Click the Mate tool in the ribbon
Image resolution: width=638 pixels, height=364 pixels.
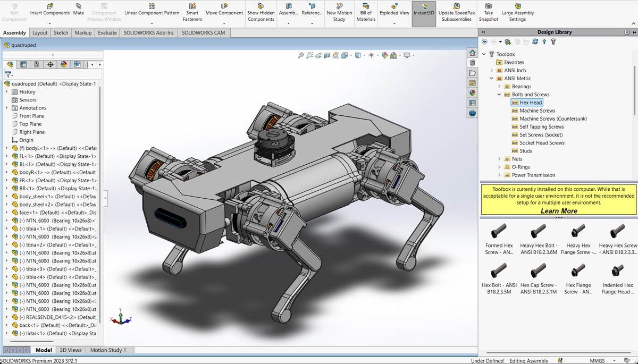coord(79,9)
